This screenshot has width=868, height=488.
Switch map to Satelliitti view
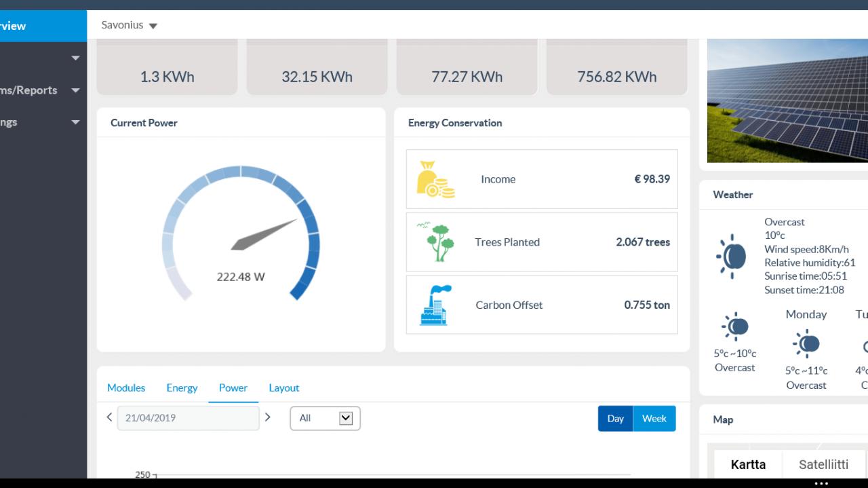[823, 465]
